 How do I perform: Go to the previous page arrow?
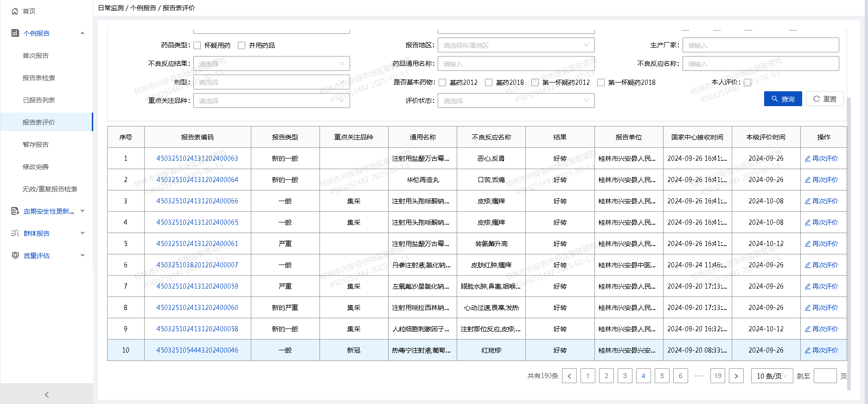(x=569, y=376)
